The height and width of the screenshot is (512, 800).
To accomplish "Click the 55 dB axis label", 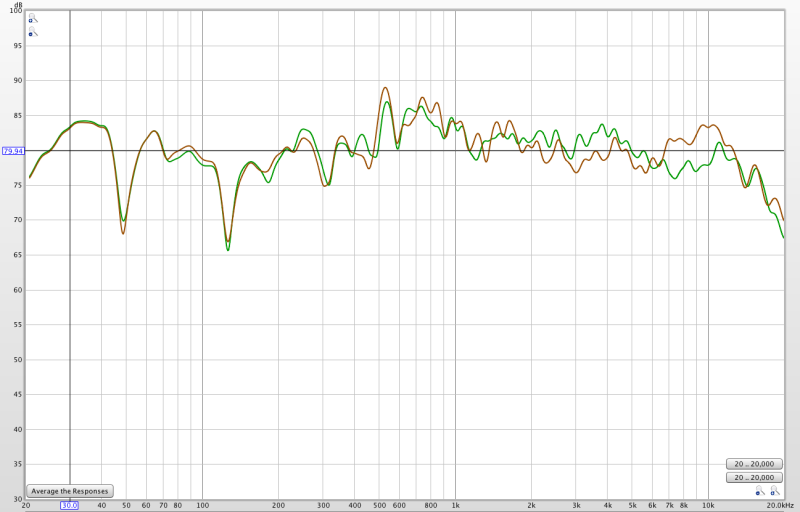I will (18, 325).
